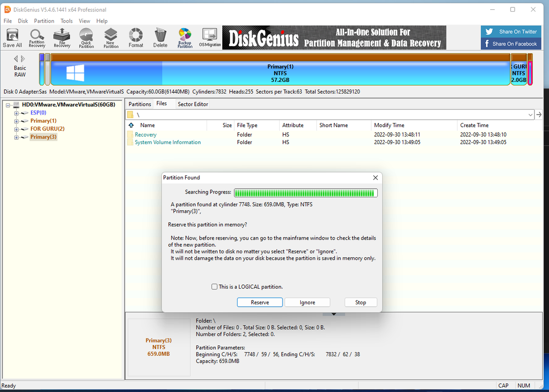Open the path bar dropdown arrow

(530, 115)
